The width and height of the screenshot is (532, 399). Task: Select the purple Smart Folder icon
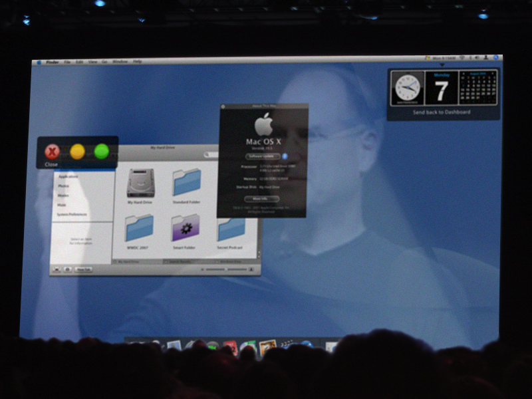point(186,227)
